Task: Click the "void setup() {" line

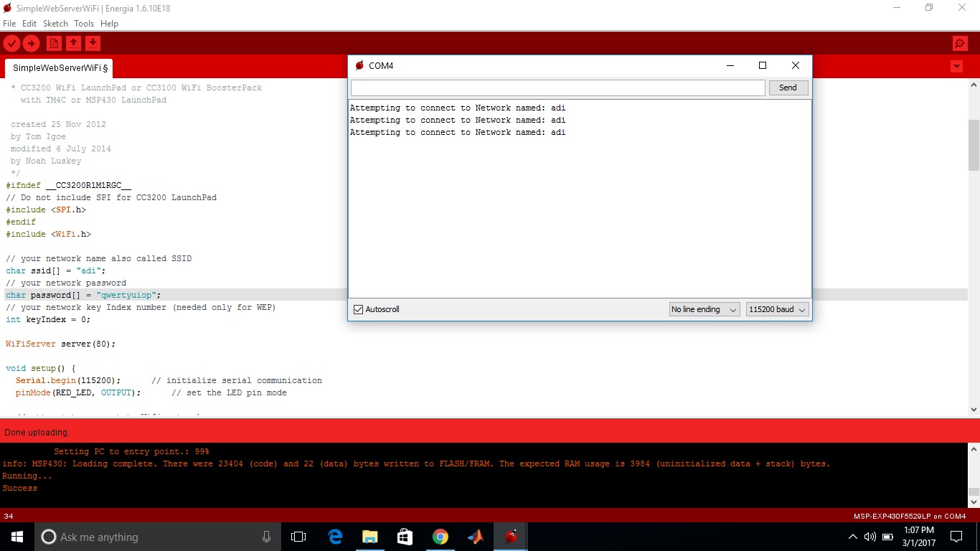Action: 41,368
